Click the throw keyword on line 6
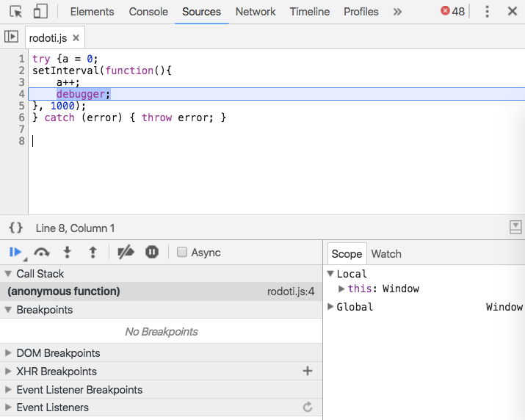 [x=156, y=117]
